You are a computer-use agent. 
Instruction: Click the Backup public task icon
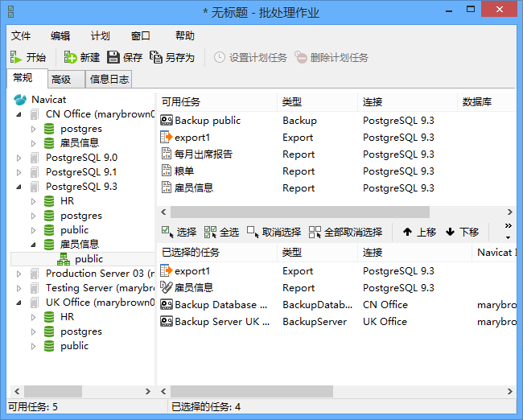pyautogui.click(x=167, y=120)
